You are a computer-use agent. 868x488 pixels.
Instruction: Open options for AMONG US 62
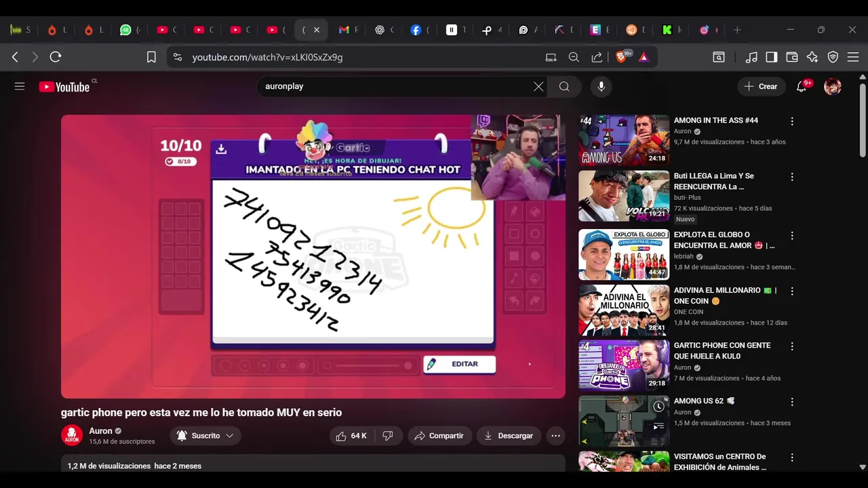tap(792, 402)
